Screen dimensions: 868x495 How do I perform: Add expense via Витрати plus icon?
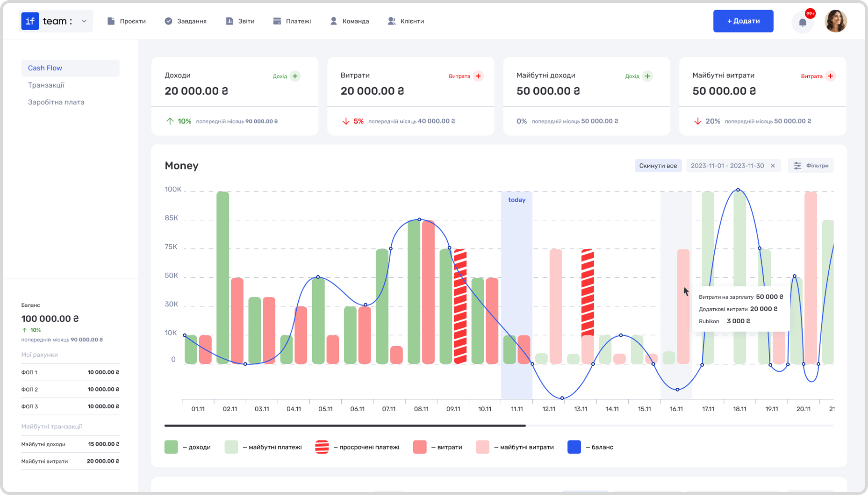tap(478, 76)
